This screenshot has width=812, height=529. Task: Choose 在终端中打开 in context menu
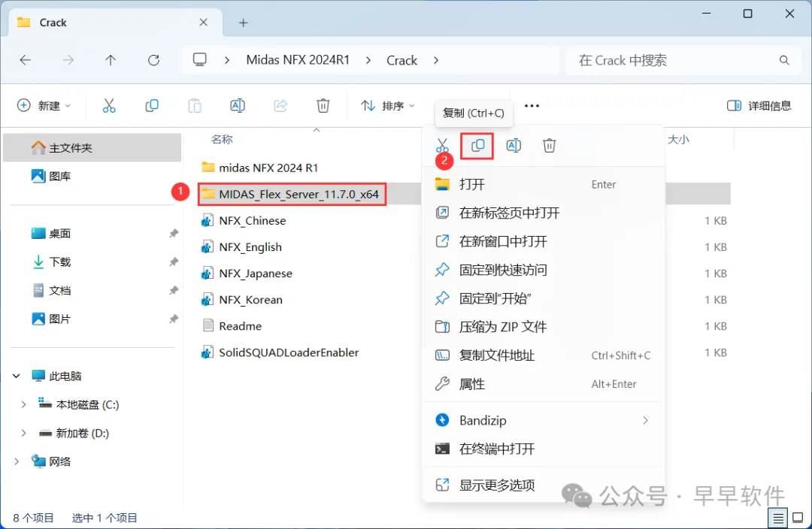[543, 449]
